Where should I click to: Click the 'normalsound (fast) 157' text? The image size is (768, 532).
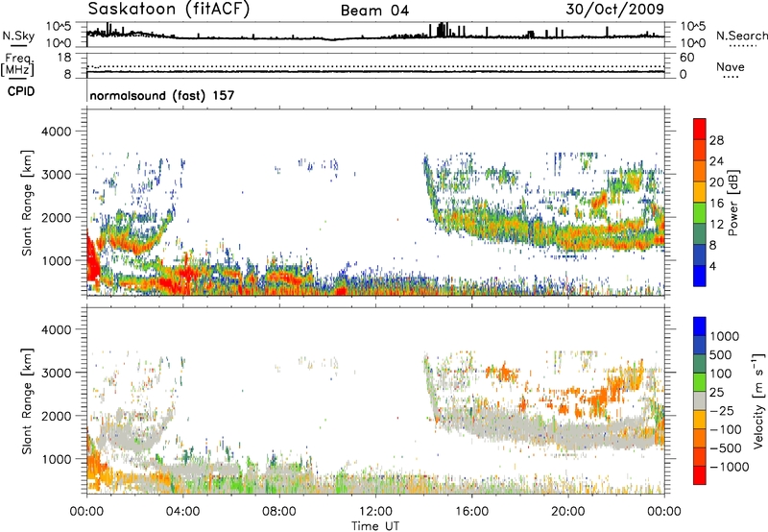pyautogui.click(x=162, y=95)
